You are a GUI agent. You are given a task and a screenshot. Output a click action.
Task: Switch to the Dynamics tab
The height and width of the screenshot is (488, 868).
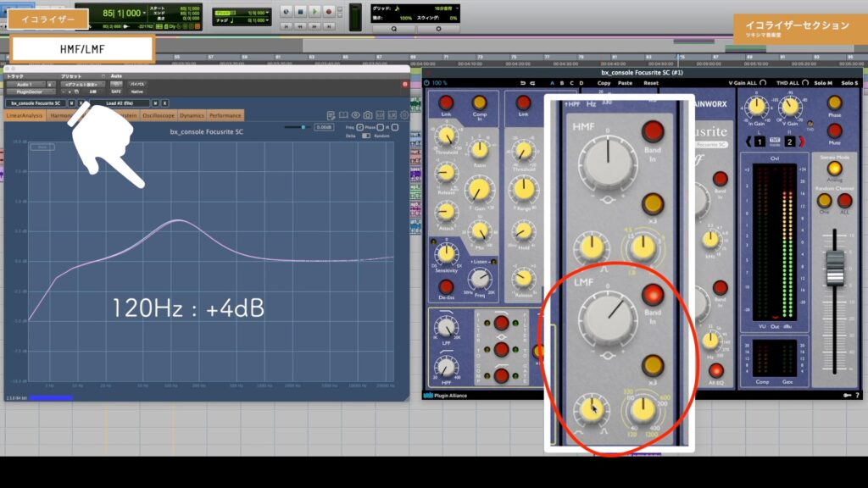click(x=192, y=115)
